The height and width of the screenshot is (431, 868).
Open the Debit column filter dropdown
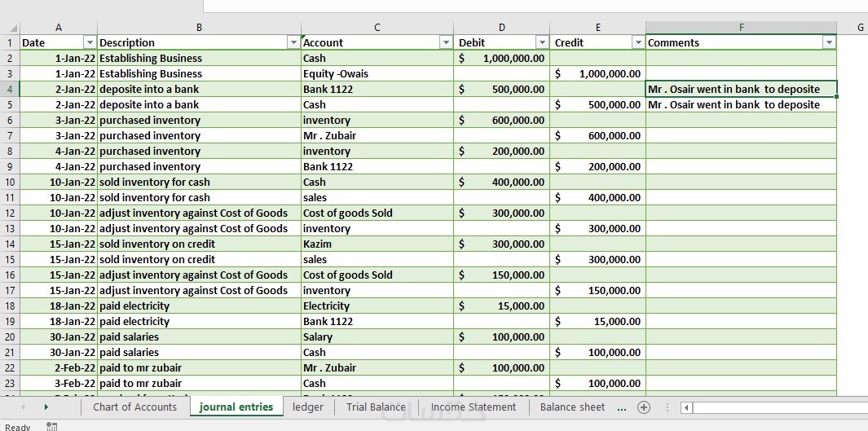click(x=542, y=42)
